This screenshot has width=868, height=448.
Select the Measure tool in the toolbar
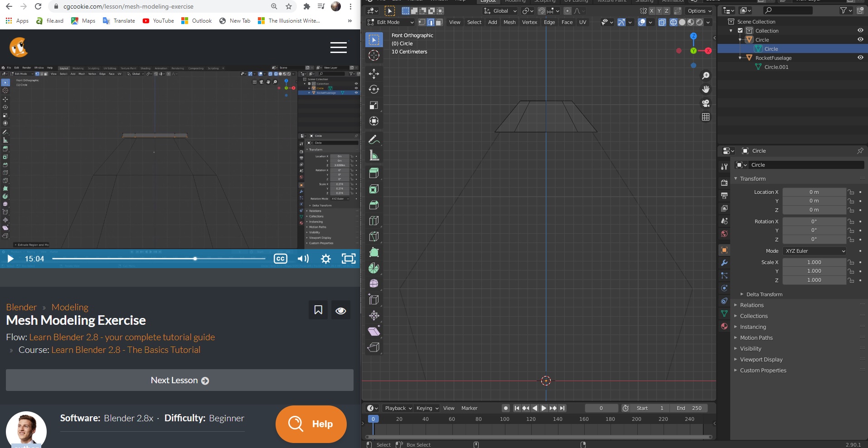tap(374, 154)
